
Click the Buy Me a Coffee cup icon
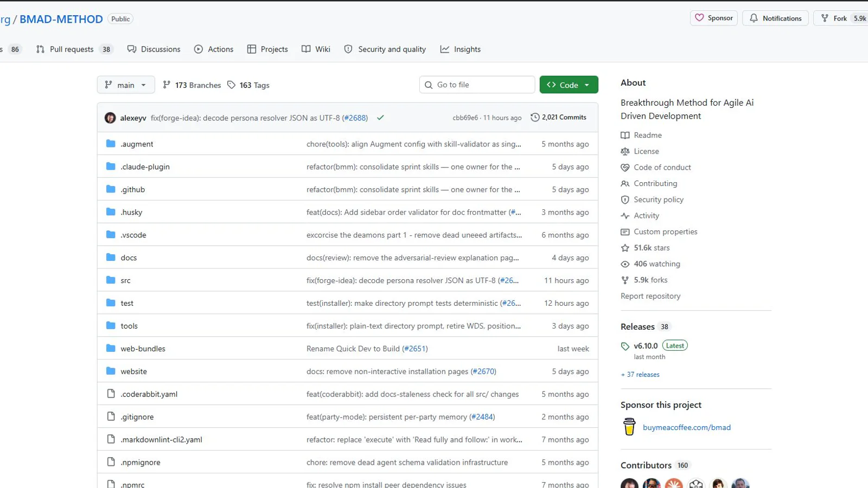tap(629, 427)
